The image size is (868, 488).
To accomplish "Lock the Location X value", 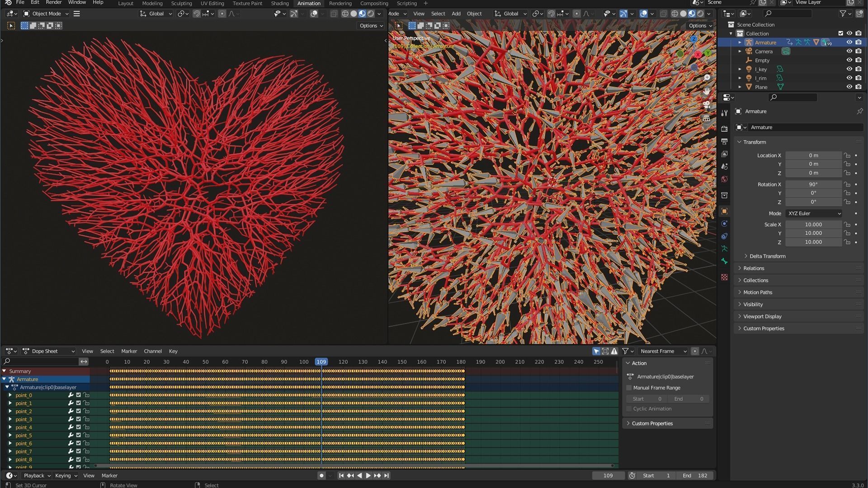I will [847, 155].
